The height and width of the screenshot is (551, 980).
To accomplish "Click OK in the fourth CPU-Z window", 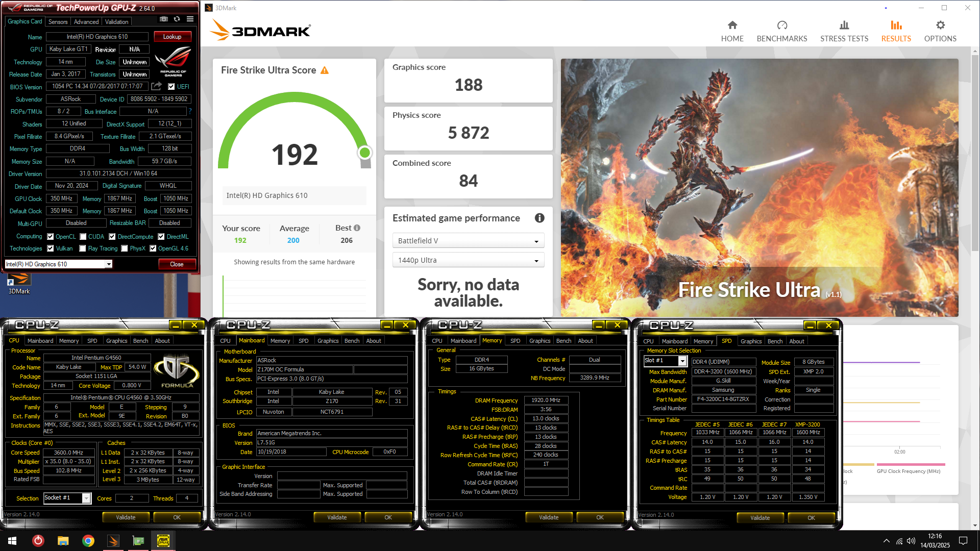I will (x=811, y=518).
